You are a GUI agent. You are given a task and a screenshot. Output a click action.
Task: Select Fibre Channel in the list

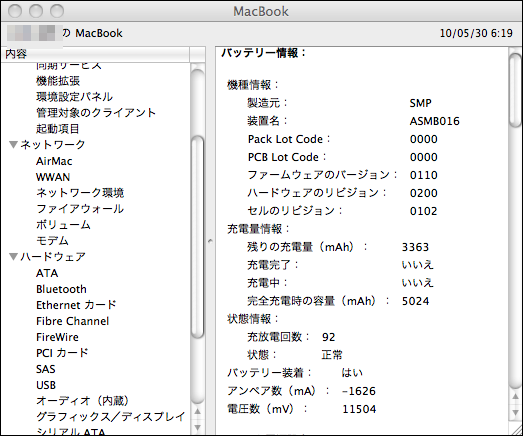(73, 321)
